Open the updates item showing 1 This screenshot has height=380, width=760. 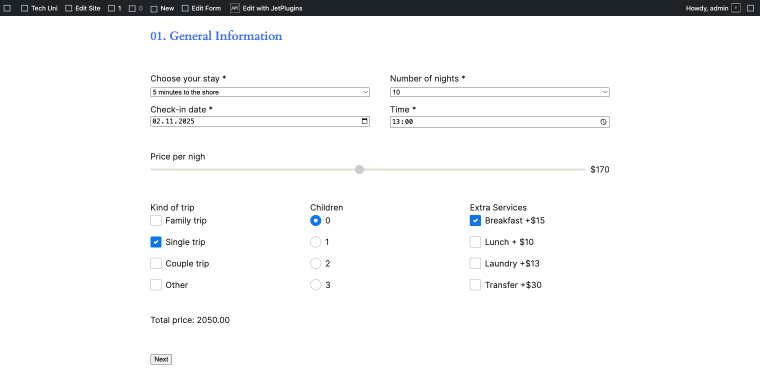115,8
